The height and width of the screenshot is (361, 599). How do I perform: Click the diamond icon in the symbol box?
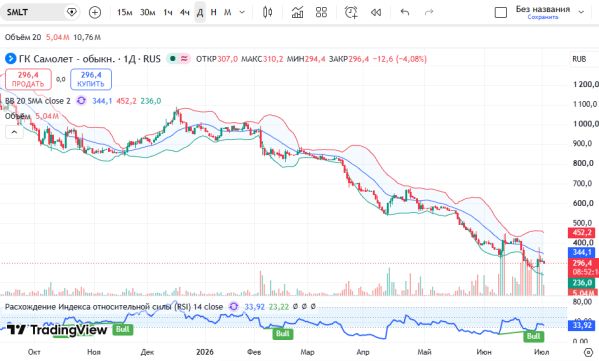tap(71, 12)
